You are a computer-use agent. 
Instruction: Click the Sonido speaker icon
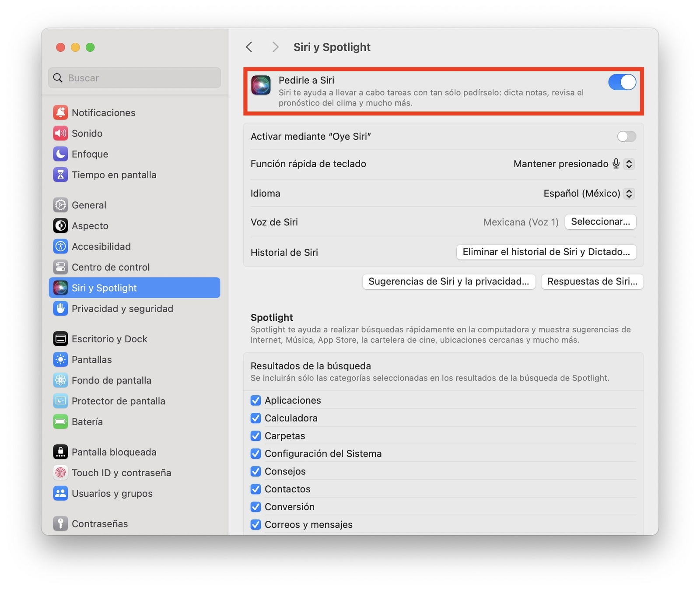60,133
